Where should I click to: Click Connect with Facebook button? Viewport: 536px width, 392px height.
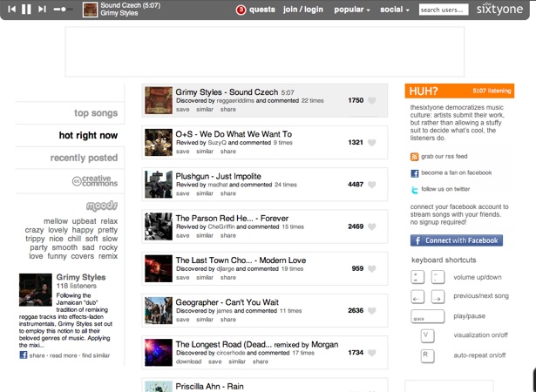[457, 240]
